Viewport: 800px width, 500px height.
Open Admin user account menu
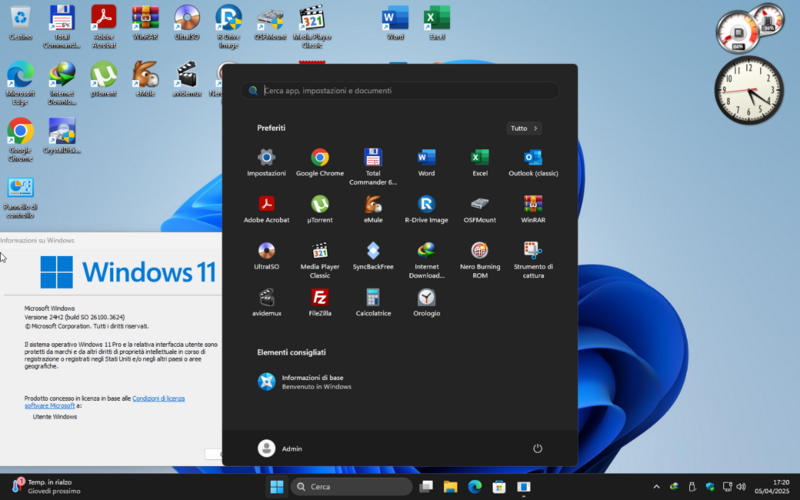(x=280, y=448)
